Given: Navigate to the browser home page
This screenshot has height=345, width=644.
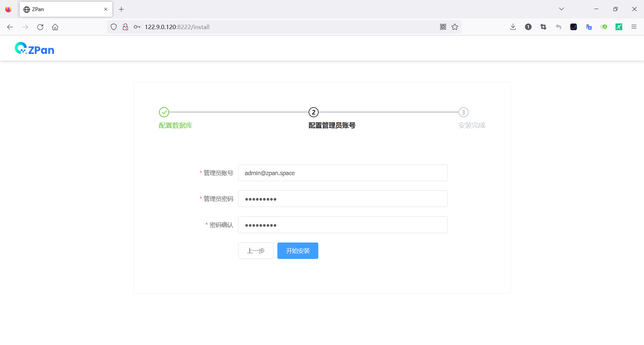Looking at the screenshot, I should pyautogui.click(x=55, y=27).
